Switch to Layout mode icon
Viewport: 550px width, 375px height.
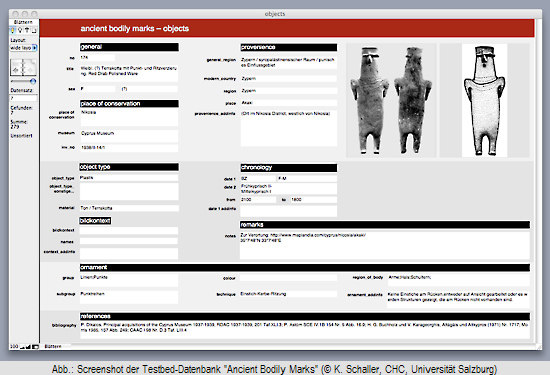pyautogui.click(x=27, y=31)
